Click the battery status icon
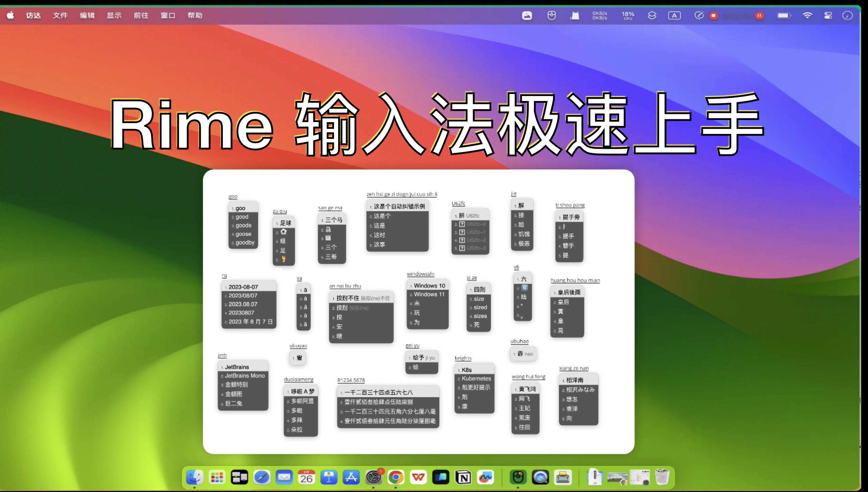The width and height of the screenshot is (868, 492). click(x=784, y=16)
